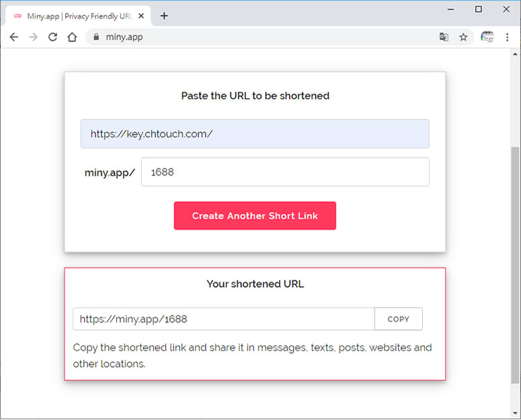Viewport: 521px width, 420px height.
Task: Click the shortened URL result field
Action: 223,319
